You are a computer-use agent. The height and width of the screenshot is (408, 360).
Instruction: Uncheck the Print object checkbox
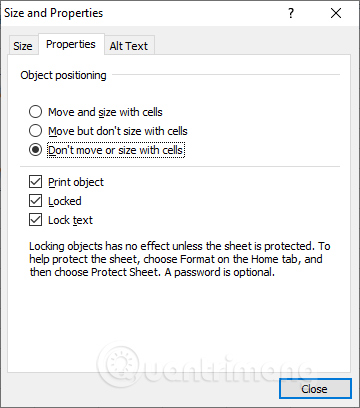pyautogui.click(x=35, y=182)
